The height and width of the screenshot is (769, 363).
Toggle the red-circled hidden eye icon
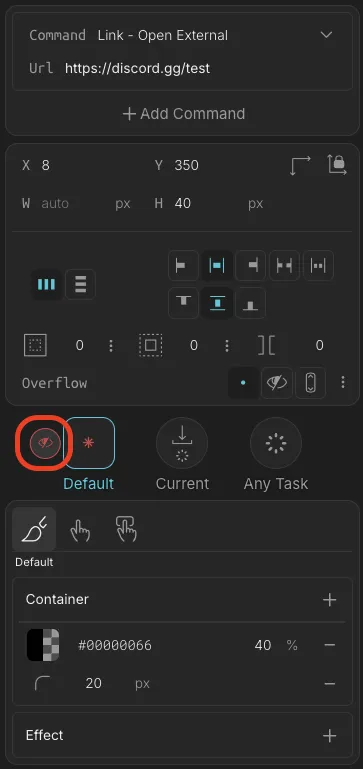(x=45, y=443)
